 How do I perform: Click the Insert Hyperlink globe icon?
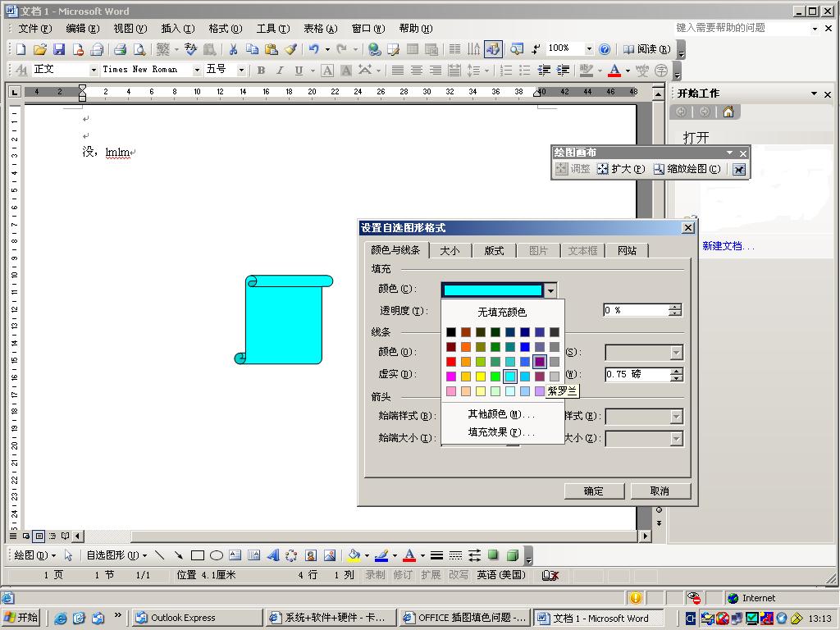coord(374,49)
